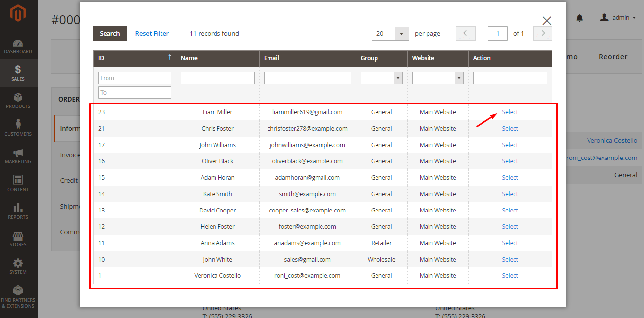Open the Marketing panel
The height and width of the screenshot is (318, 644).
tap(18, 157)
